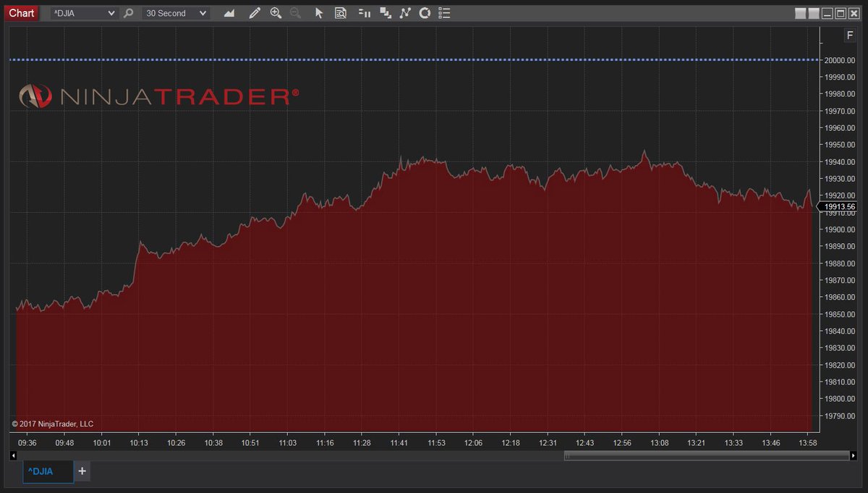Click the 19950.00 price axis label

pyautogui.click(x=840, y=145)
